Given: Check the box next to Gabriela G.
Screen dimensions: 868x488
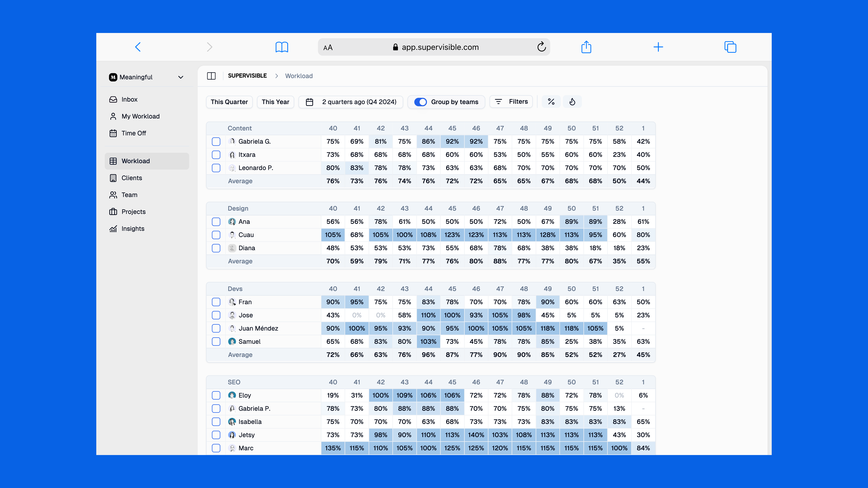Looking at the screenshot, I should [216, 141].
